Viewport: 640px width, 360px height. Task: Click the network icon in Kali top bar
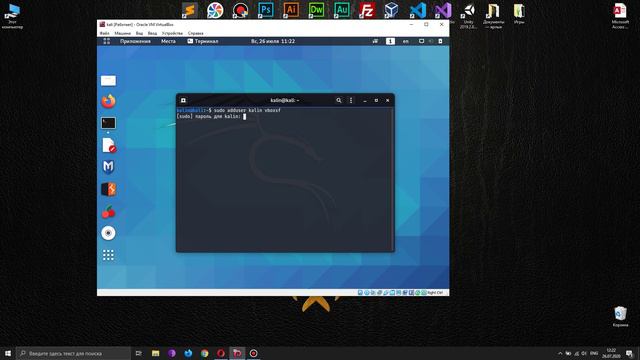(x=421, y=41)
